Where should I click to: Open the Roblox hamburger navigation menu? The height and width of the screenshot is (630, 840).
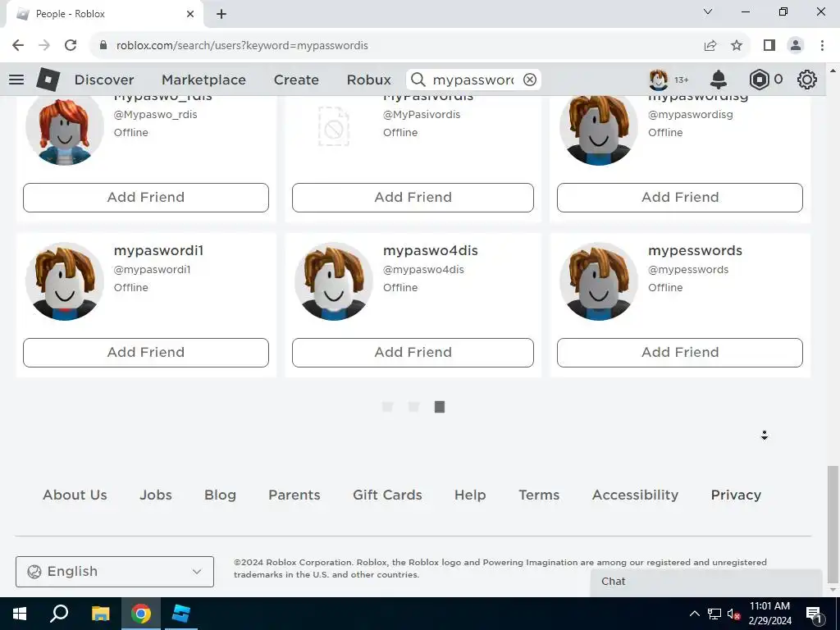click(x=16, y=80)
